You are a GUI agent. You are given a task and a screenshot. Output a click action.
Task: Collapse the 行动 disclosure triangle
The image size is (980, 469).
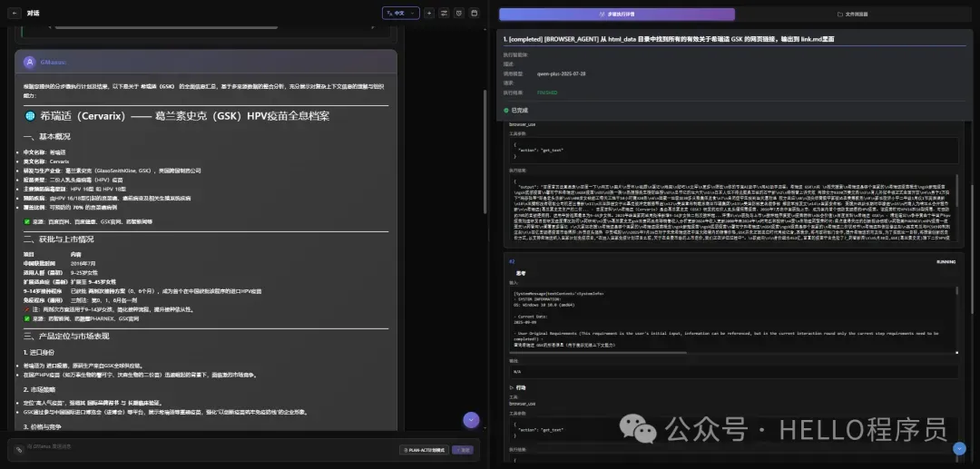tap(512, 388)
